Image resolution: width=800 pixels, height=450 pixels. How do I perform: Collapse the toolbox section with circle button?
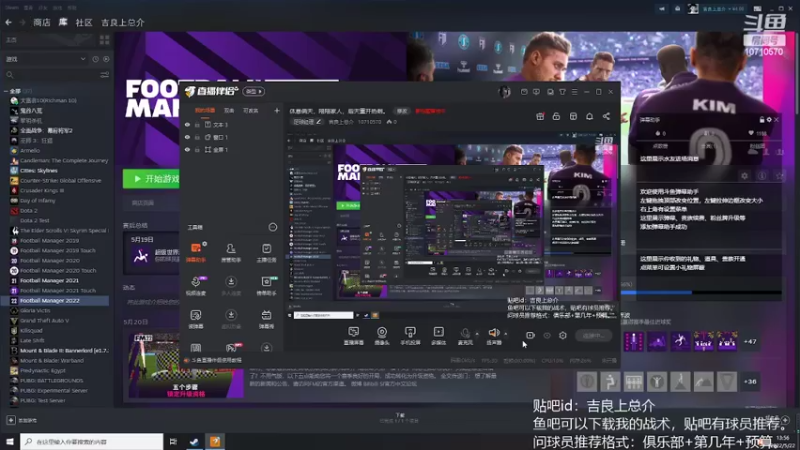[273, 227]
